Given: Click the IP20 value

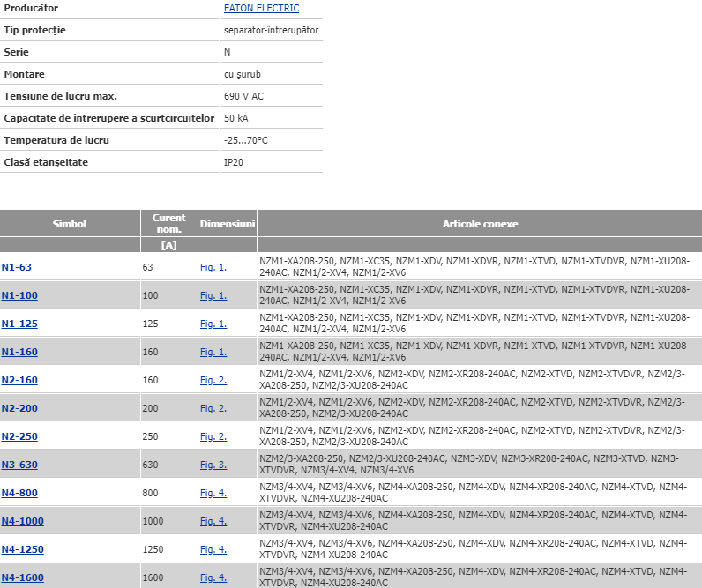Looking at the screenshot, I should (234, 162).
